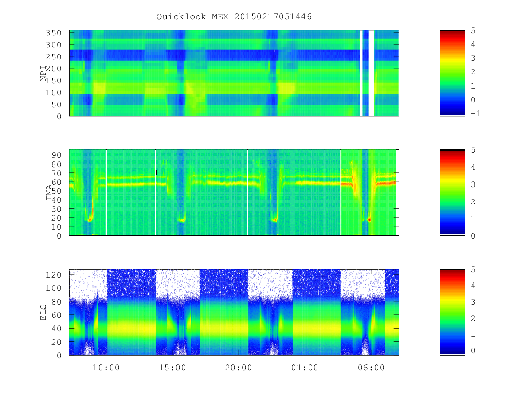Click the 06:00 time axis label

(371, 368)
